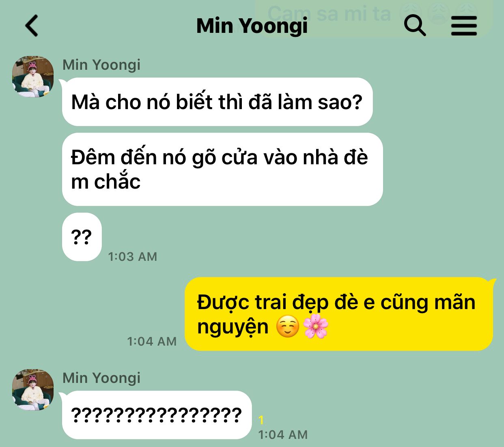Tap the long question marks message bubble

(157, 415)
